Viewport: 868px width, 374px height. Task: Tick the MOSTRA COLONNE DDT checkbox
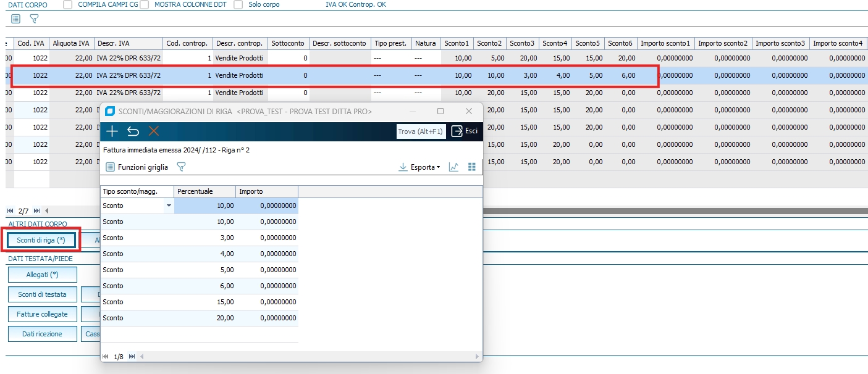click(144, 4)
